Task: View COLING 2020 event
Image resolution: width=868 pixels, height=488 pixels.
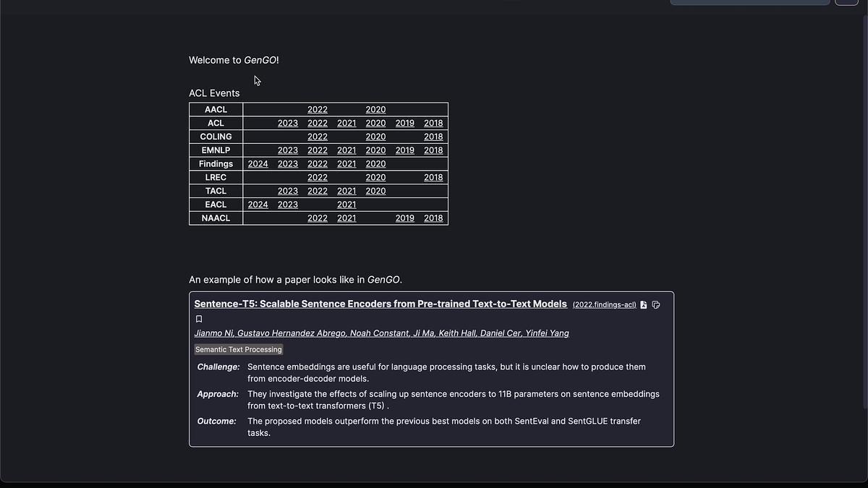Action: coord(375,137)
